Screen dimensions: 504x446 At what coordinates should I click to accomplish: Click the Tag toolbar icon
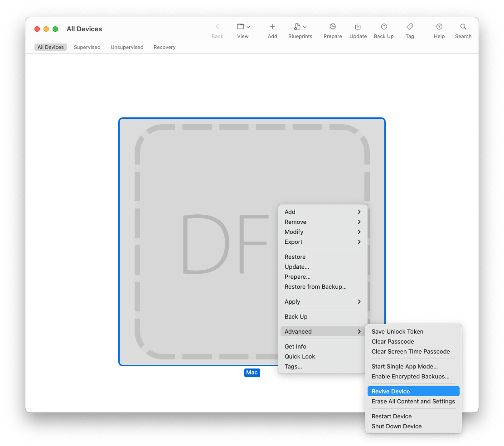point(410,27)
